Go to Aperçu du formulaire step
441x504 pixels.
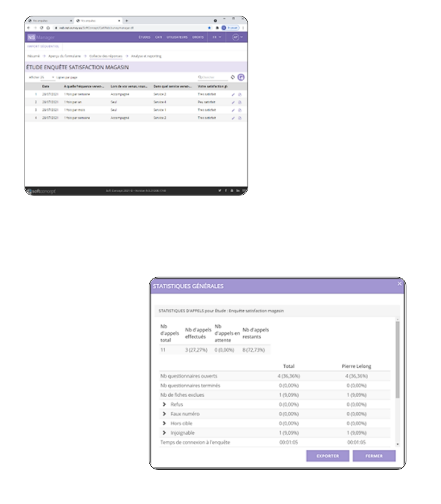[x=64, y=56]
